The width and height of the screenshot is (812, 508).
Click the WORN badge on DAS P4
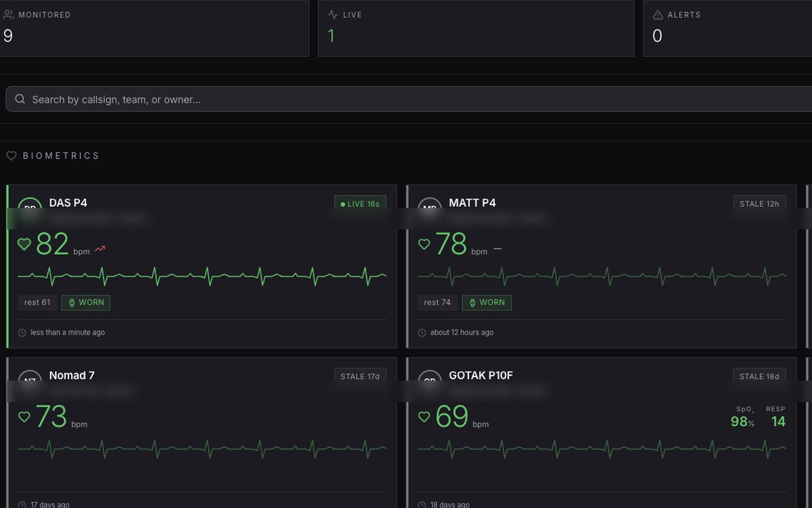(86, 302)
